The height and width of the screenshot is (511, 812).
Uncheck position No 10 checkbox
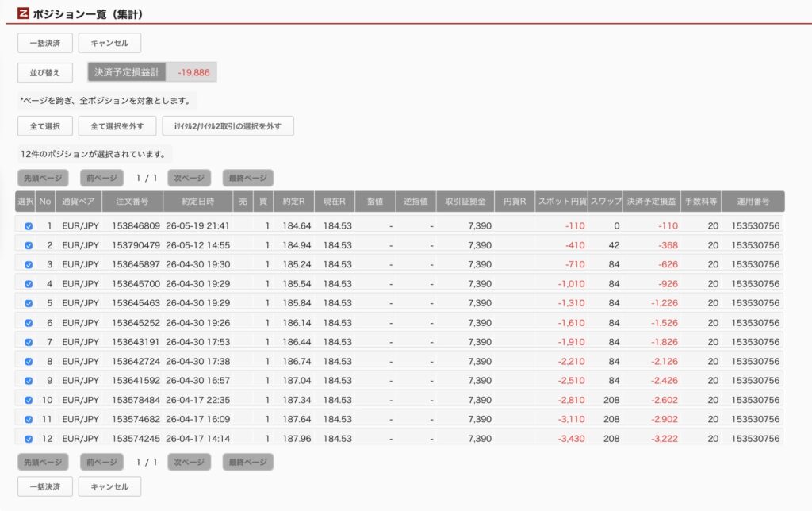point(29,400)
